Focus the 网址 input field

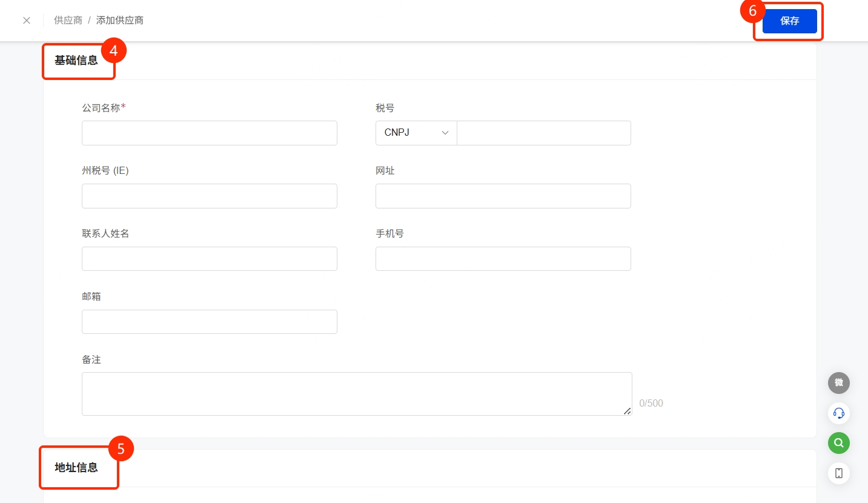pos(503,196)
